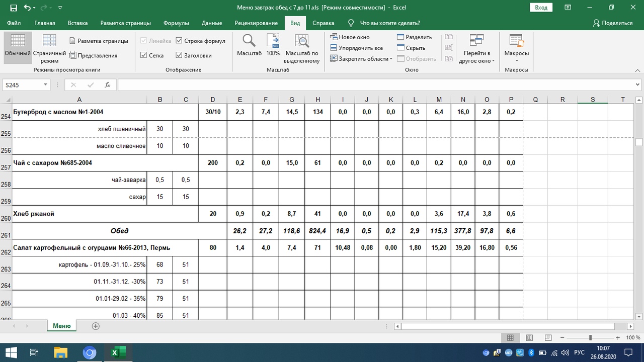Split the window with Разделить
Image resolution: width=644 pixels, height=362 pixels.
coord(414,37)
